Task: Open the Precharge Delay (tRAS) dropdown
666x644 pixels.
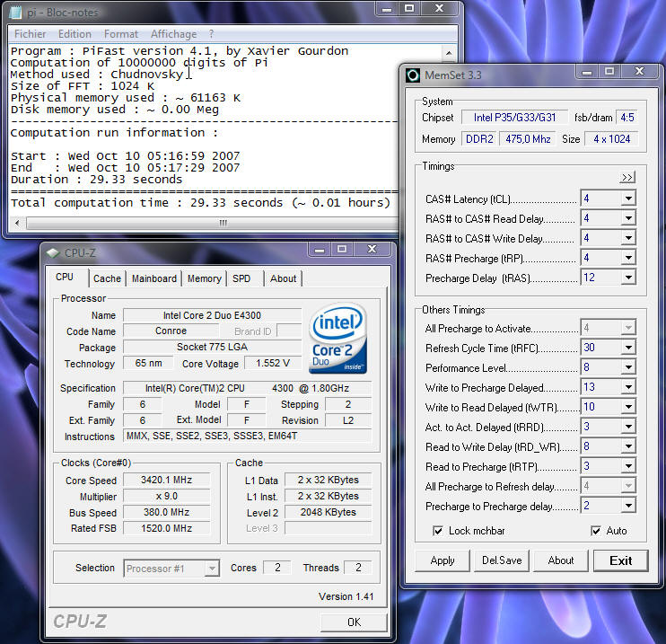Action: click(628, 278)
